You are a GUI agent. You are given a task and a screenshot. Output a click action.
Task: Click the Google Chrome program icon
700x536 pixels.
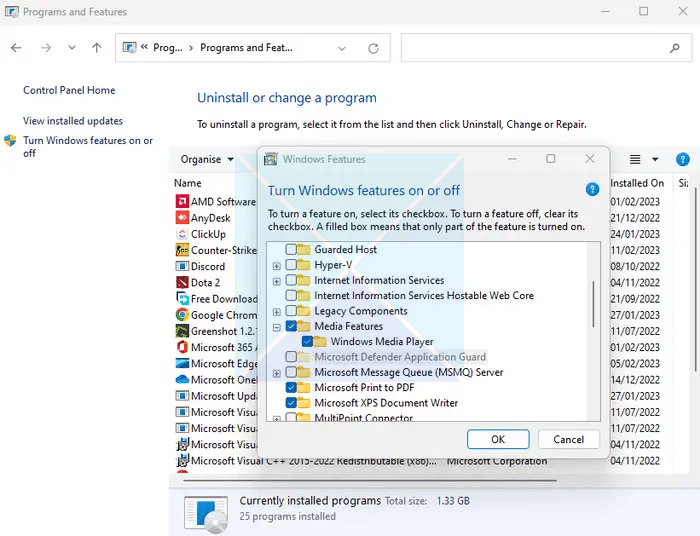tap(182, 315)
